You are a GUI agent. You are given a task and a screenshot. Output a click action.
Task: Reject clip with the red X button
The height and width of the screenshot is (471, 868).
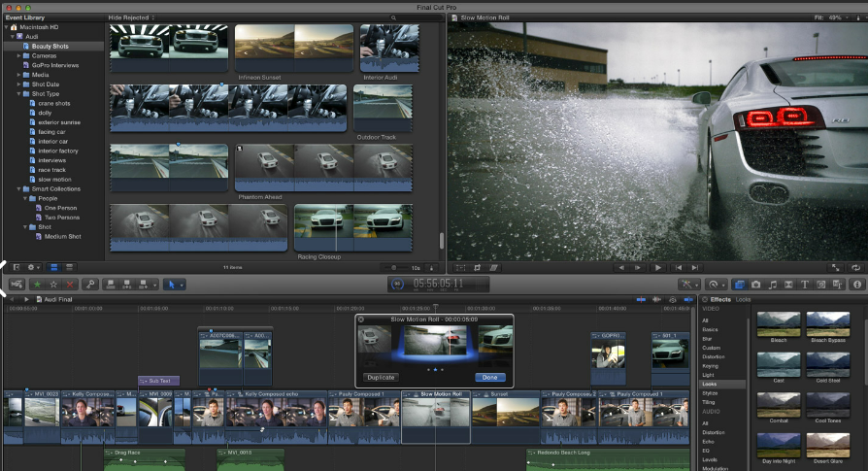click(70, 285)
